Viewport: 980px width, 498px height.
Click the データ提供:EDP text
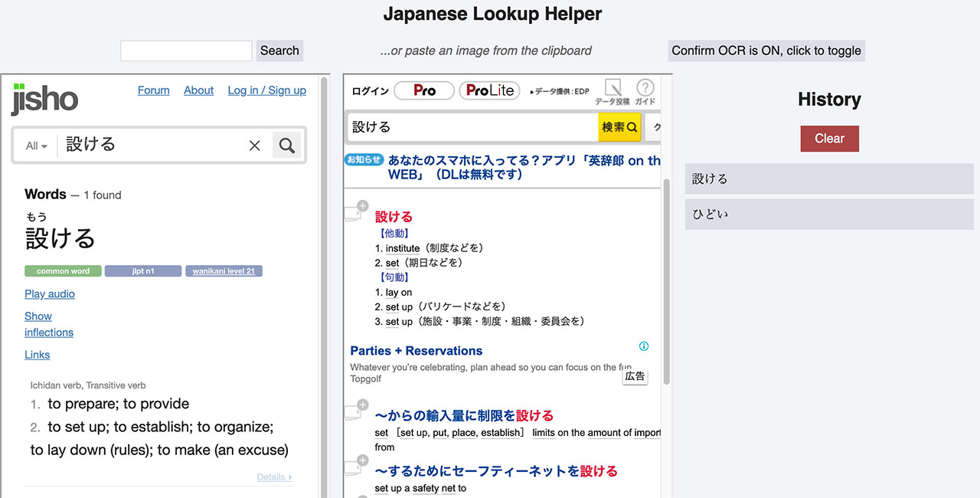pos(560,91)
